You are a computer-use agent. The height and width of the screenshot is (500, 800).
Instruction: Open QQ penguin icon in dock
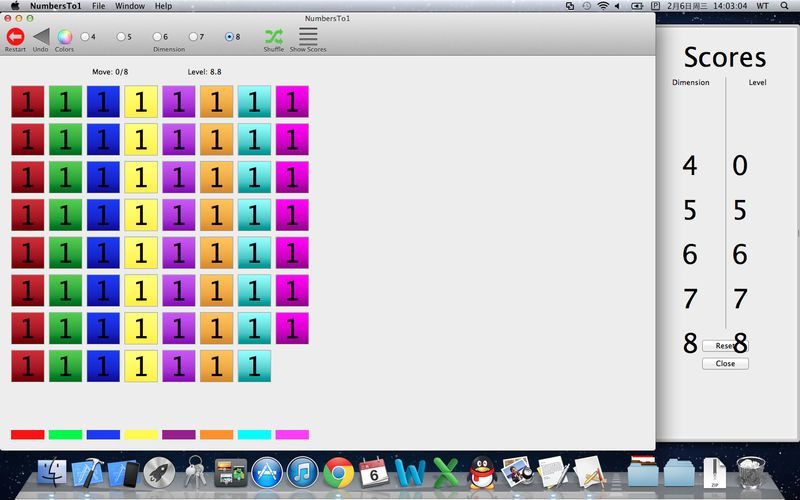pyautogui.click(x=482, y=472)
